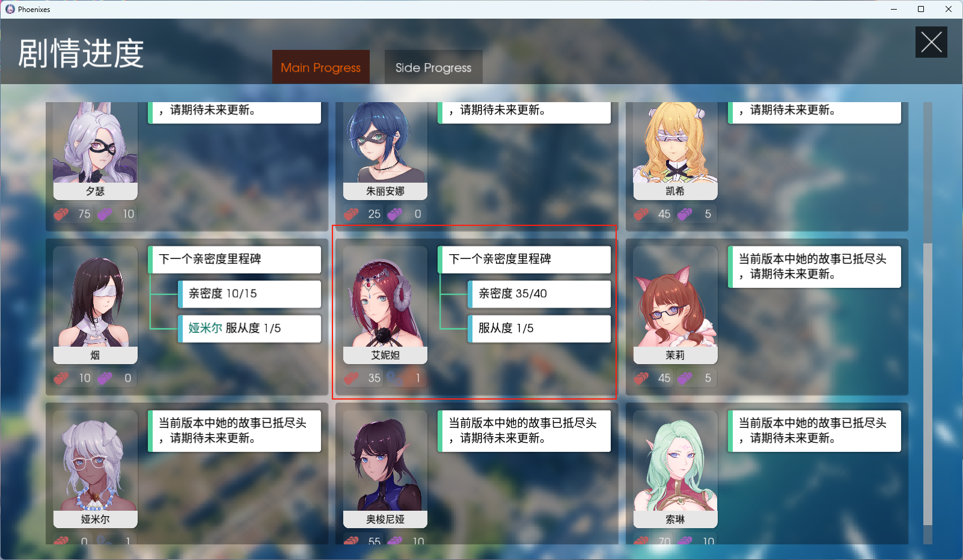Click the red hearts icon under 烟
963x560 pixels.
coord(61,378)
